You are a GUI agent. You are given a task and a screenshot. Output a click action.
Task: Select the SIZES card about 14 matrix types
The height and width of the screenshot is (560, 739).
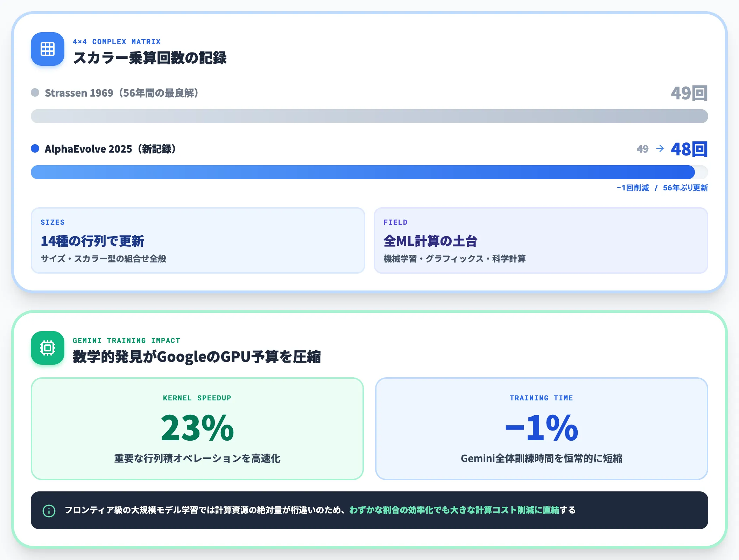[198, 240]
